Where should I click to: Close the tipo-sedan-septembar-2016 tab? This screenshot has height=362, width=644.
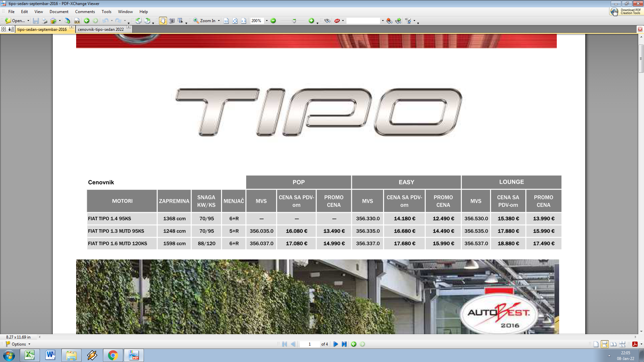(71, 27)
